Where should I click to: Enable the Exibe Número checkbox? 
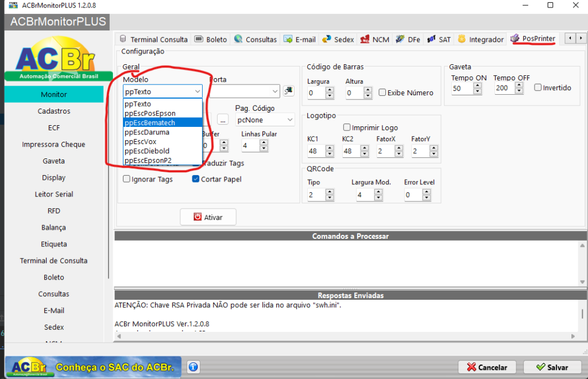pos(382,92)
